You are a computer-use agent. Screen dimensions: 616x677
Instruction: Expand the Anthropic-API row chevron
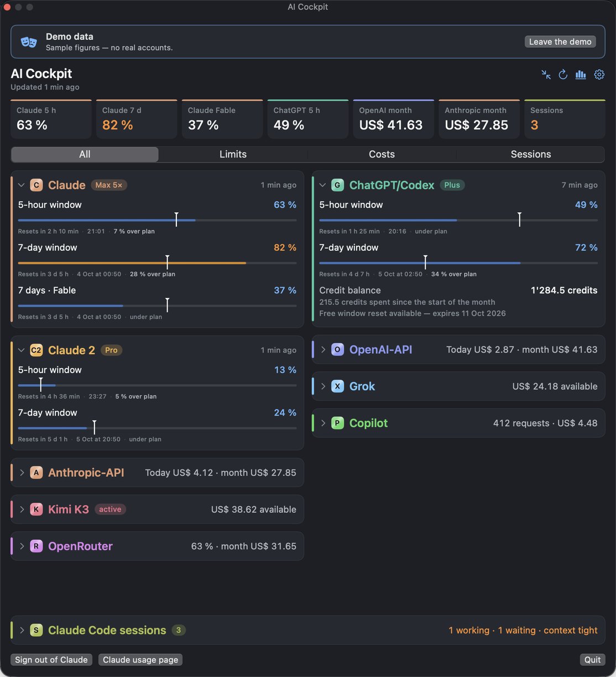pyautogui.click(x=22, y=473)
